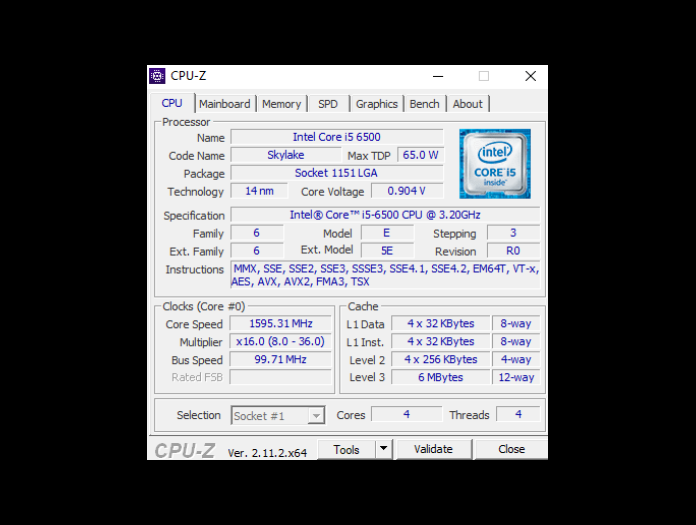696x525 pixels.
Task: Click the Threads value '4'
Action: [x=518, y=414]
